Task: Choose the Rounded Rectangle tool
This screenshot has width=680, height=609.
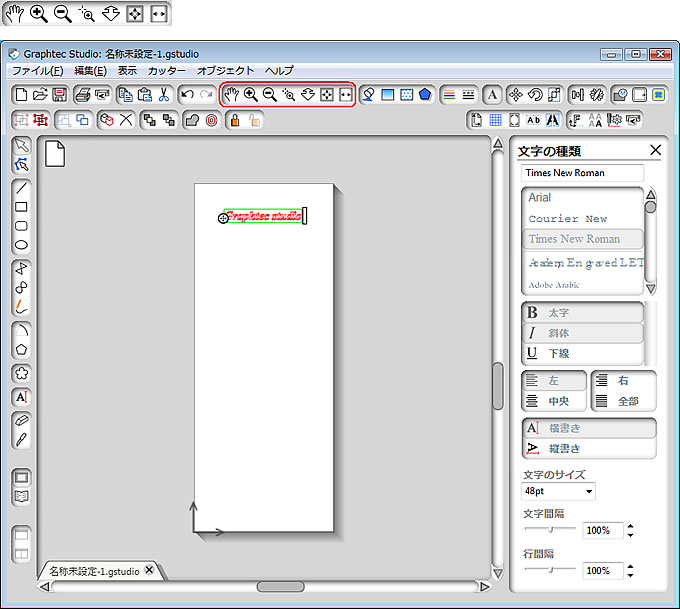Action: [21, 226]
